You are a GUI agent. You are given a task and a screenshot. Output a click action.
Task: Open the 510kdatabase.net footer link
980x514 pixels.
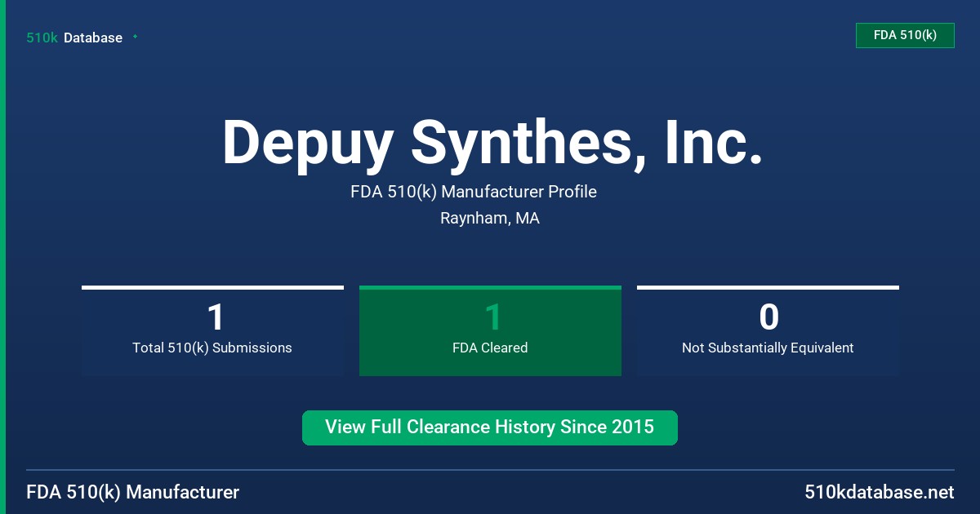pos(879,493)
